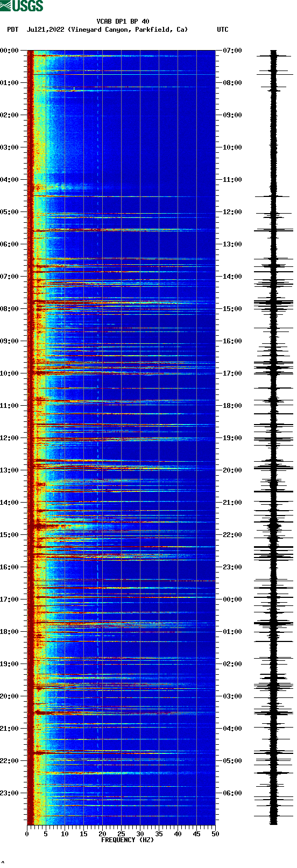
Task: Click the 09:00 PDT time label
Action: [10, 341]
